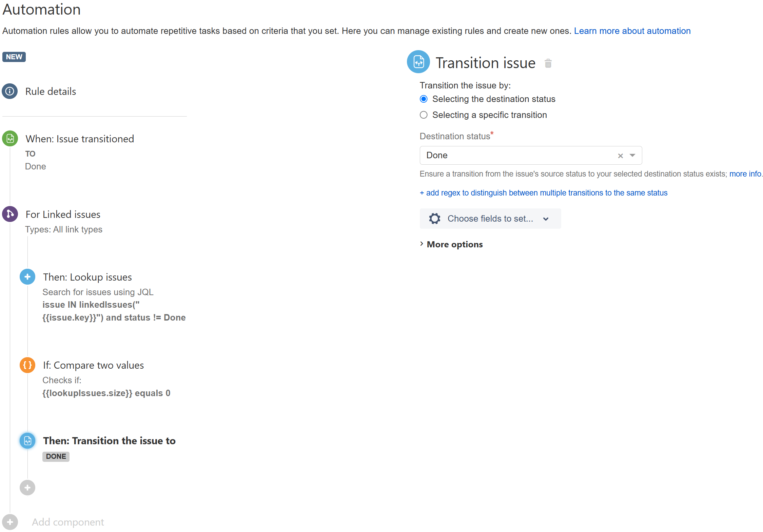Click the Learn more about automation link
The height and width of the screenshot is (532, 763).
pyautogui.click(x=632, y=31)
